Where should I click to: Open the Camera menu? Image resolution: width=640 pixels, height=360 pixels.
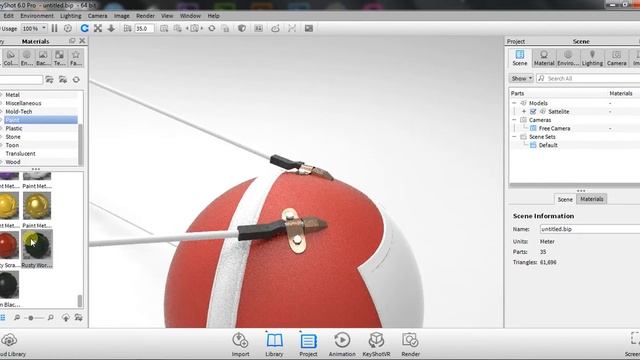click(98, 16)
